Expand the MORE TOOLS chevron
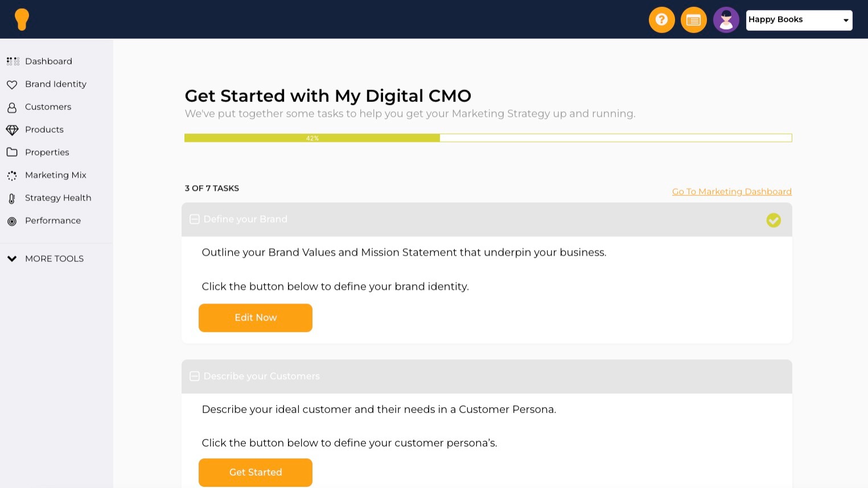This screenshot has height=488, width=868. (12, 259)
